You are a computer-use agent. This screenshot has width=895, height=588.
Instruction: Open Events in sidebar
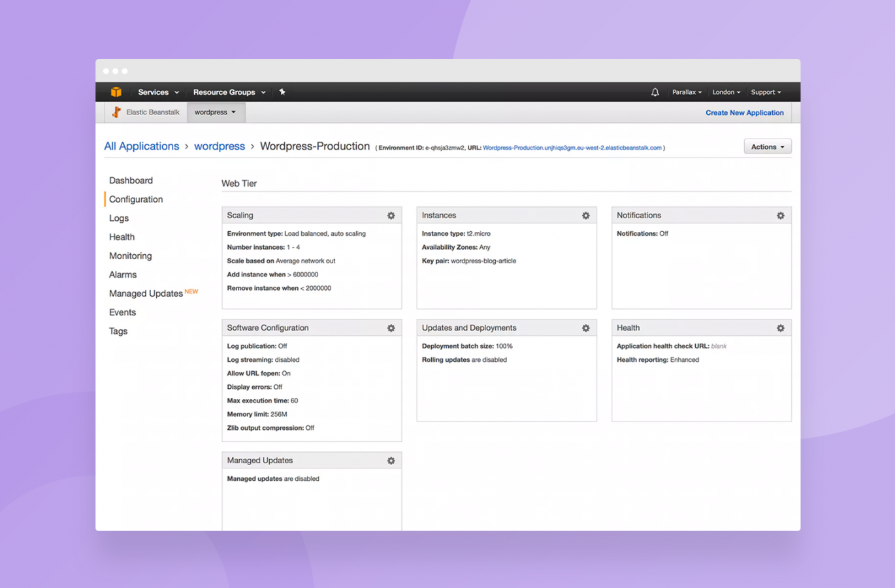[x=122, y=312]
